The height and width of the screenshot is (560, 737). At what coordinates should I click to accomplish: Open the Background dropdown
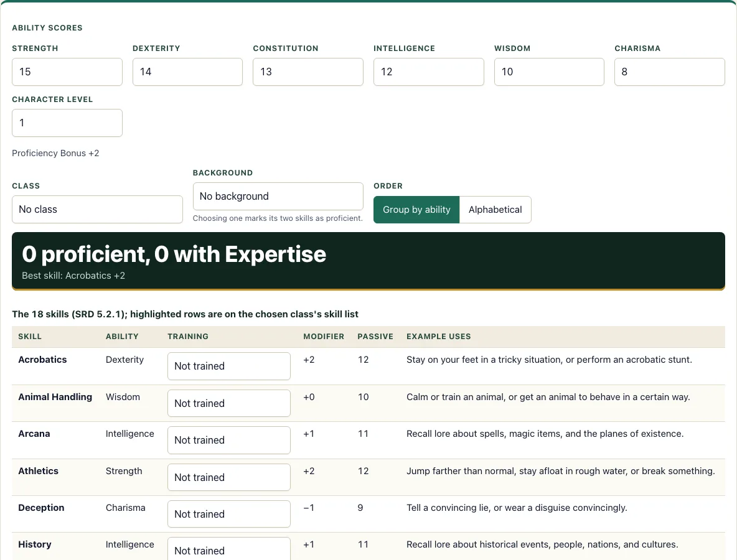tap(278, 197)
